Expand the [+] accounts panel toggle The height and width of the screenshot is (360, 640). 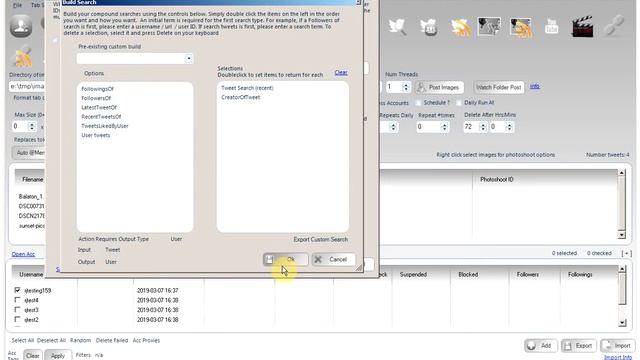627,253
